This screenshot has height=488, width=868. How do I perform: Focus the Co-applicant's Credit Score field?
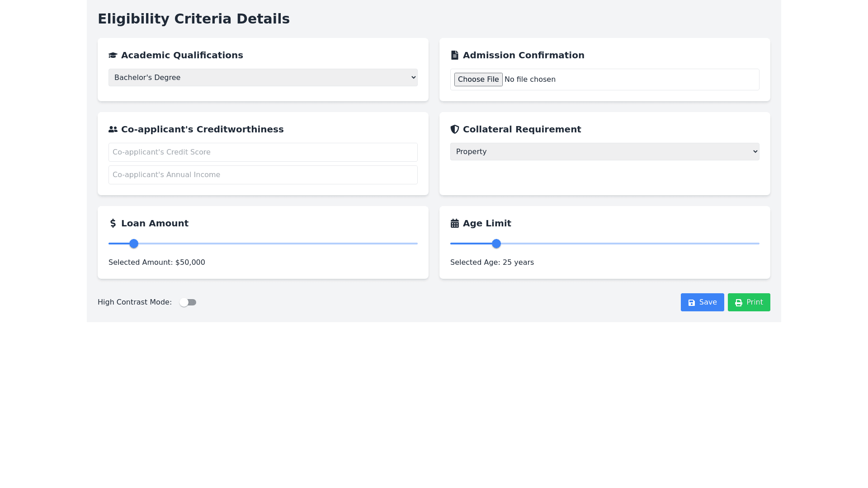pyautogui.click(x=263, y=152)
